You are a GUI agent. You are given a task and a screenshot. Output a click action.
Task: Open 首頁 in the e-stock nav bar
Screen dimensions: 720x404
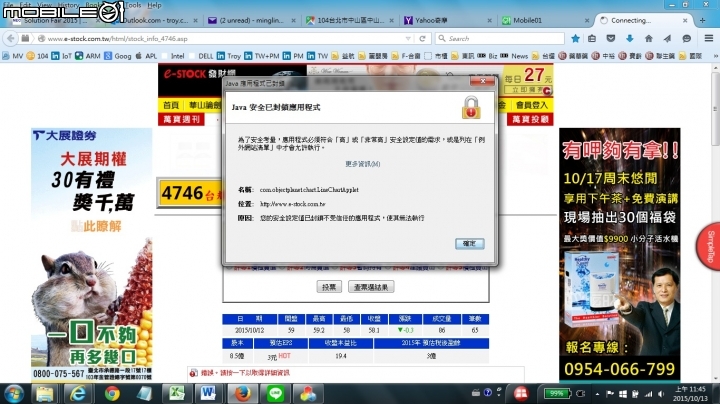(x=171, y=105)
